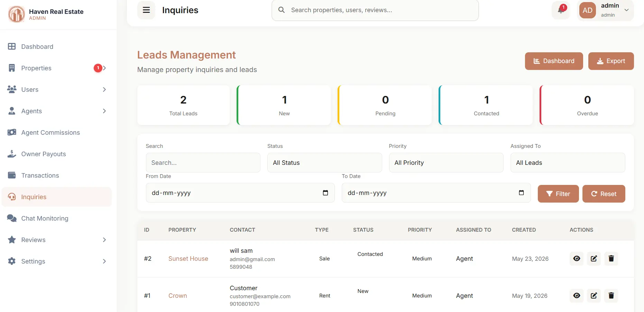Click the AD avatar badge
Screen dimensions: 644x312
point(587,10)
